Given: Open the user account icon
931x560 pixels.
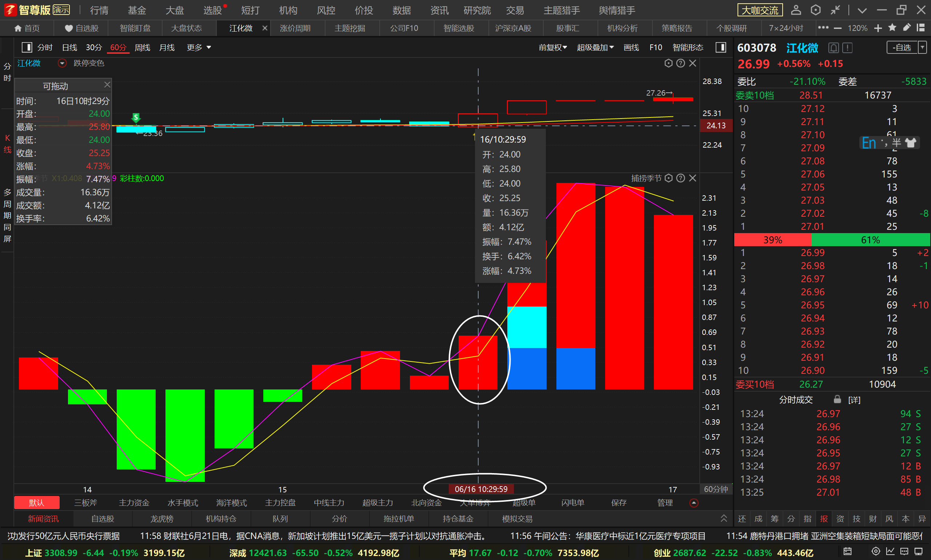Looking at the screenshot, I should (796, 10).
